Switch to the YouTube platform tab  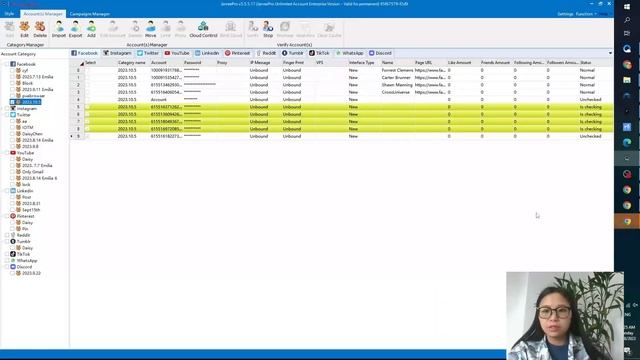pos(177,53)
